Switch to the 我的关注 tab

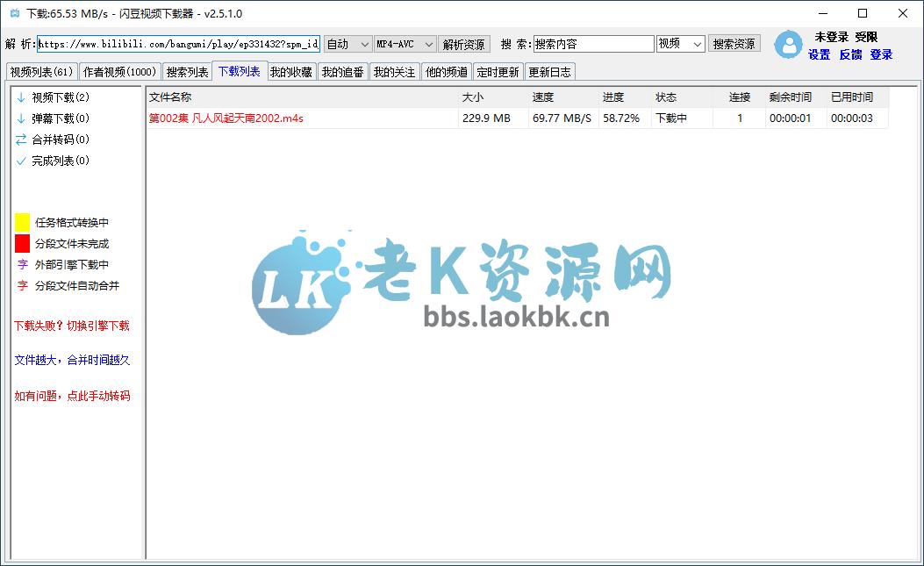(x=394, y=72)
